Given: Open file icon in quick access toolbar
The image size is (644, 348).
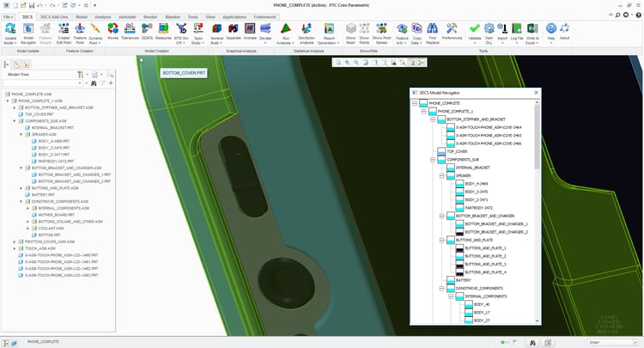Looking at the screenshot, I should click(x=23, y=5).
